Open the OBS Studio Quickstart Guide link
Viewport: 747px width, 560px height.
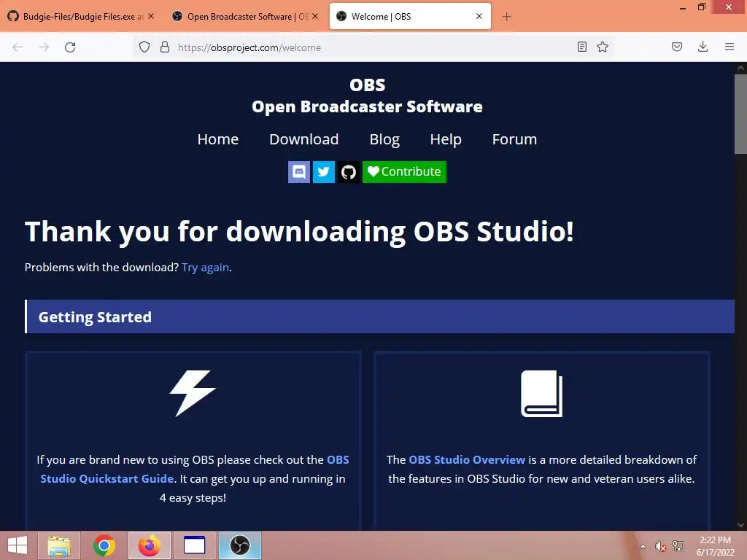click(194, 469)
